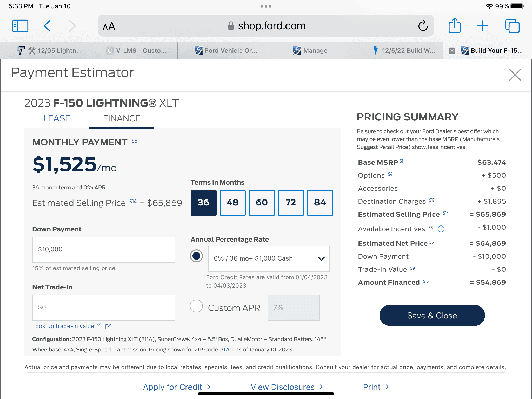
Task: Close the Build Your F-150 tab
Action: (x=452, y=51)
